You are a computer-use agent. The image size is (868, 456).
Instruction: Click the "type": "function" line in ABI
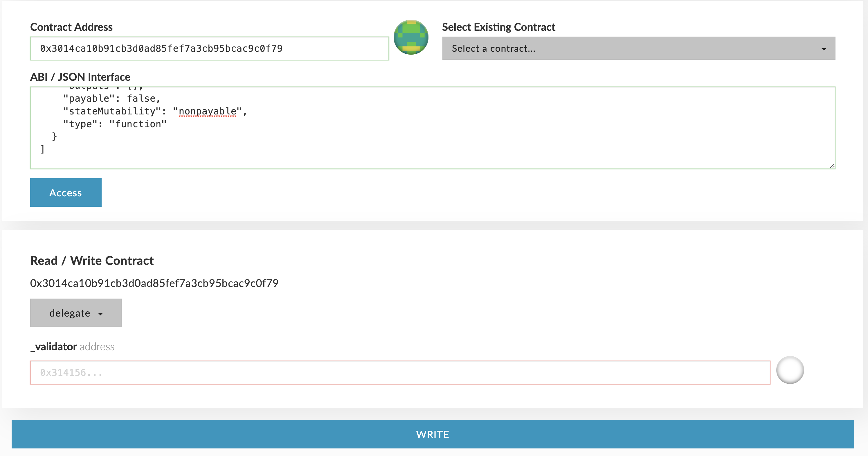pyautogui.click(x=115, y=124)
